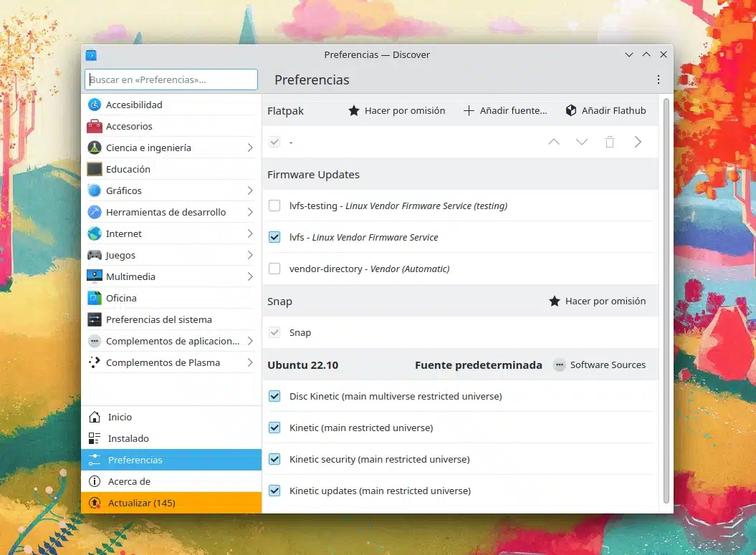Viewport: 756px width, 555px height.
Task: Focus the Buscar en Preferencias search field
Action: click(x=171, y=79)
